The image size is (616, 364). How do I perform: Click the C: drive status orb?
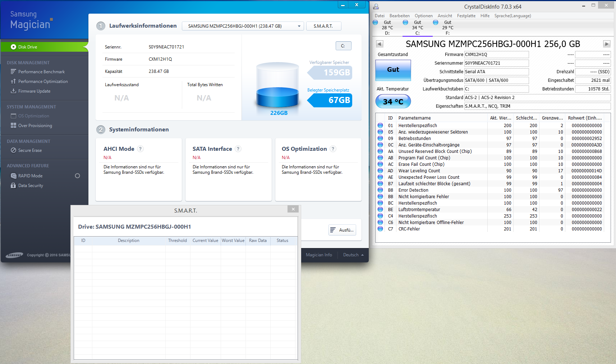405,22
